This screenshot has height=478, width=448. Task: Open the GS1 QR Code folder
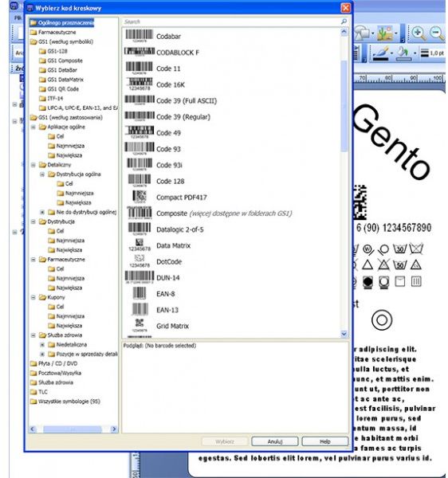coord(59,89)
